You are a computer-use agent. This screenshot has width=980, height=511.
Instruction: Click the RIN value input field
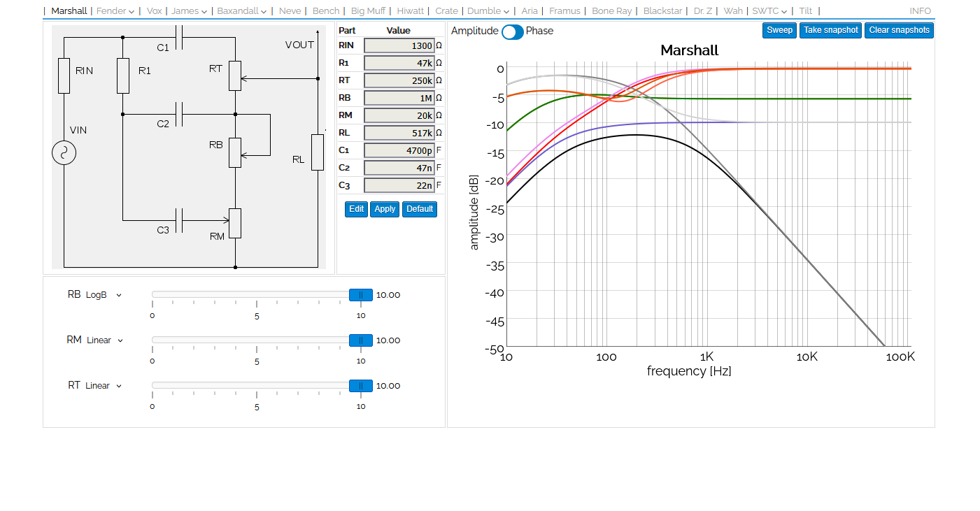(399, 45)
